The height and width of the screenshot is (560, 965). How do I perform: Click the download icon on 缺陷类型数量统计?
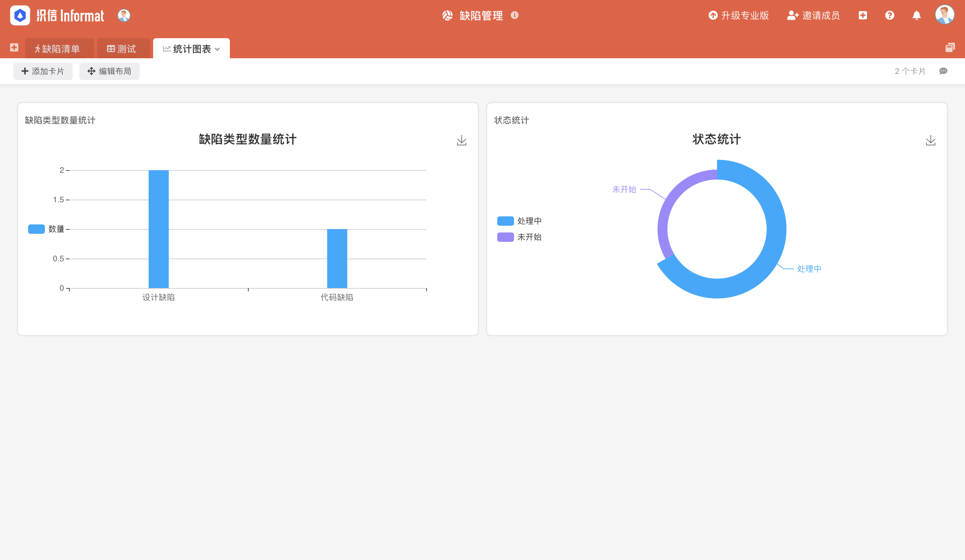coord(461,140)
